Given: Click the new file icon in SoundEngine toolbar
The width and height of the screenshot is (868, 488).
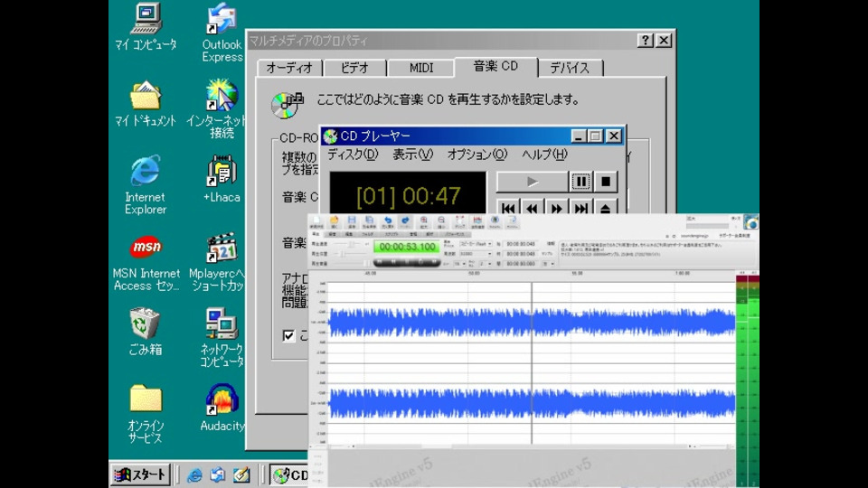Looking at the screenshot, I should (316, 222).
